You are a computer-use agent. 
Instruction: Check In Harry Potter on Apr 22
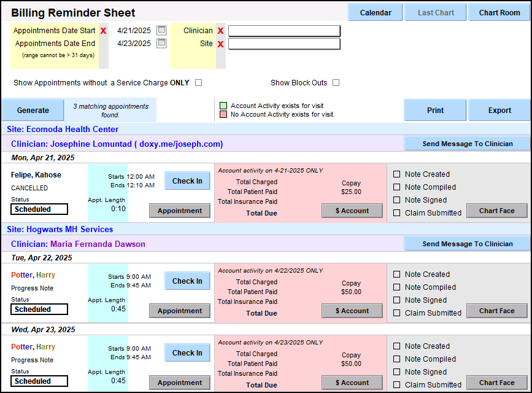(187, 281)
